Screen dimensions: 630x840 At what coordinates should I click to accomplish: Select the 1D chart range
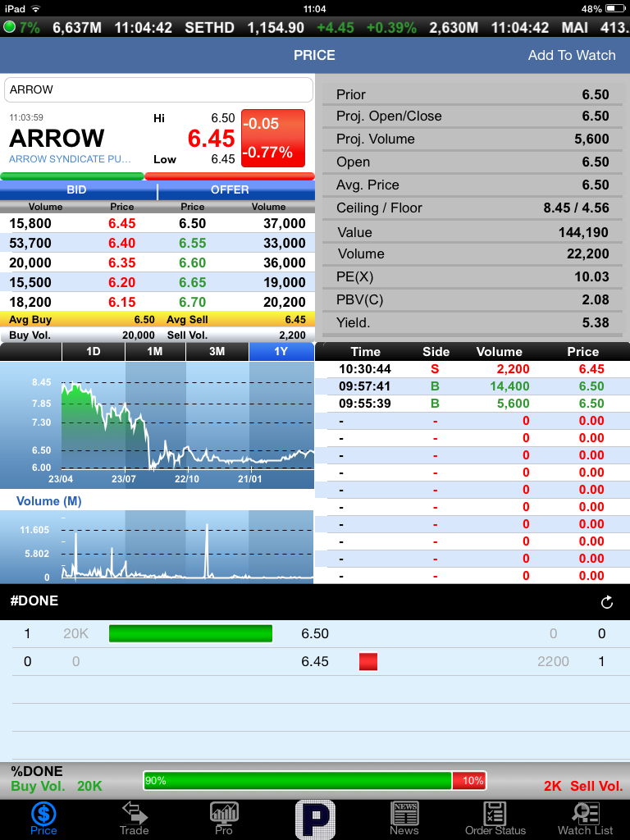[94, 351]
